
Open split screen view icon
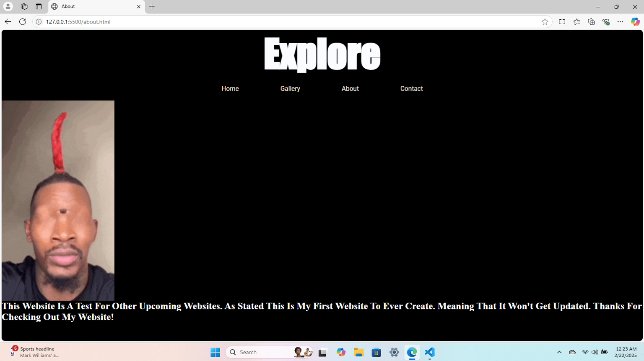click(562, 22)
